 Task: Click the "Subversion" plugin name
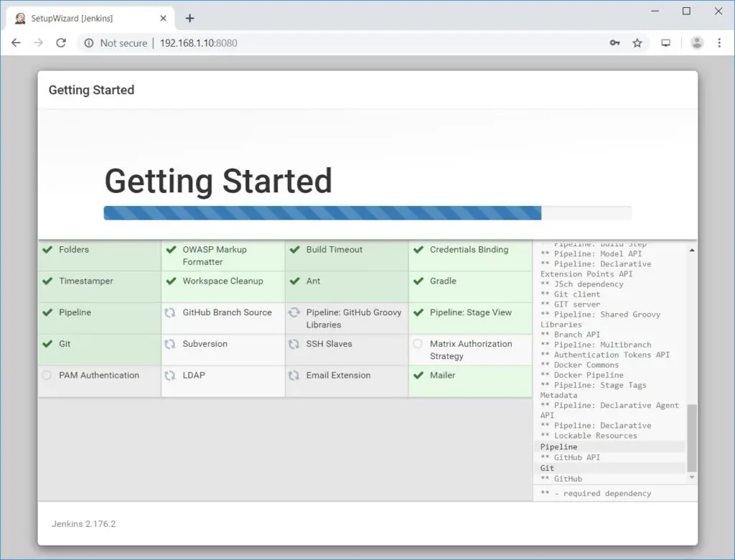[x=205, y=344]
